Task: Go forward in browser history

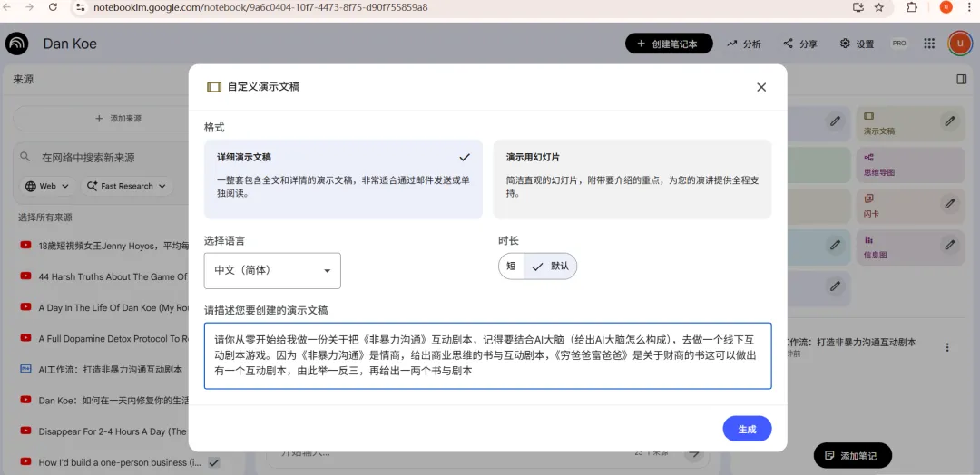Action: tap(29, 7)
